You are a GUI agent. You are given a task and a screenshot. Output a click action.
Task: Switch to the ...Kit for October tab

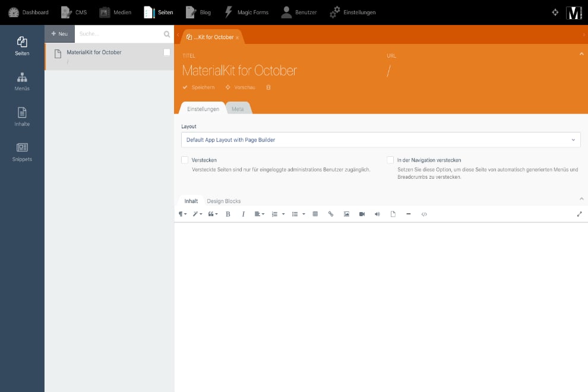pyautogui.click(x=212, y=37)
